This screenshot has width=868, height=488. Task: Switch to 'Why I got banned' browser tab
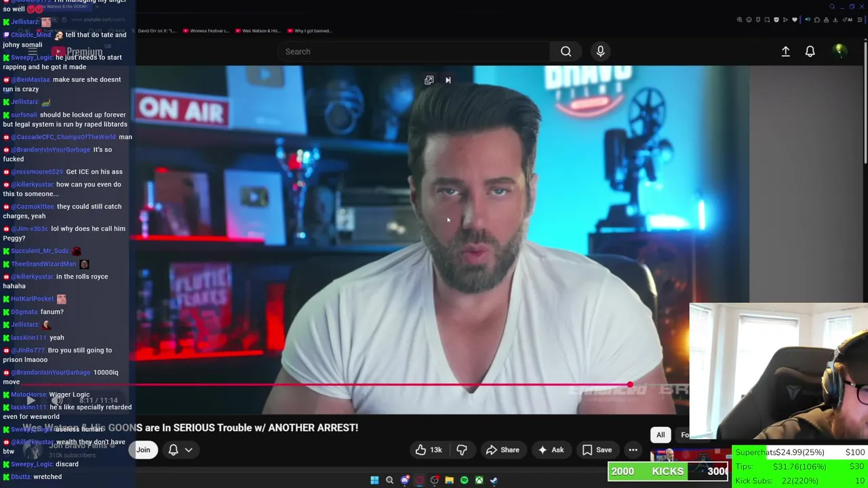click(309, 30)
